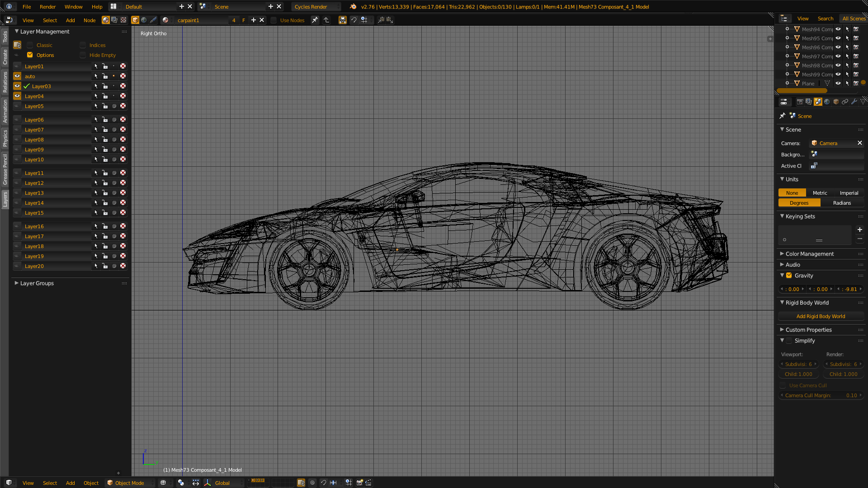Select the compositing node tree type icon
The image size is (868, 488).
pos(114,20)
